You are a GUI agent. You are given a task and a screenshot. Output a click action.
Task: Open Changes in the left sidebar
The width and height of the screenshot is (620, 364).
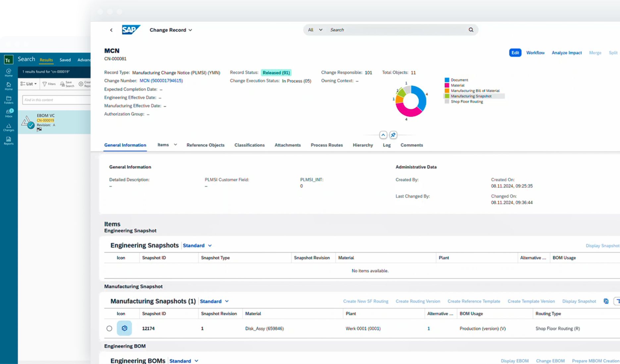pos(9,127)
